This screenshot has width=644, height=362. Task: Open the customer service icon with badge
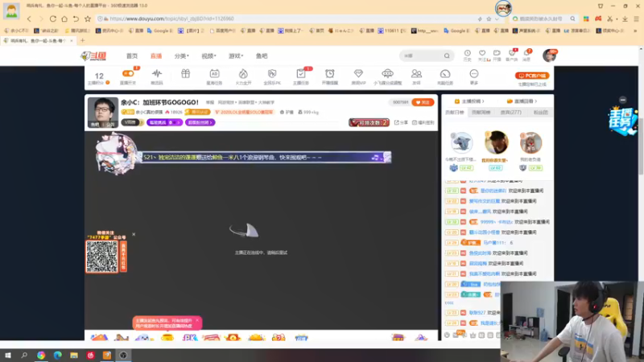coord(512,55)
